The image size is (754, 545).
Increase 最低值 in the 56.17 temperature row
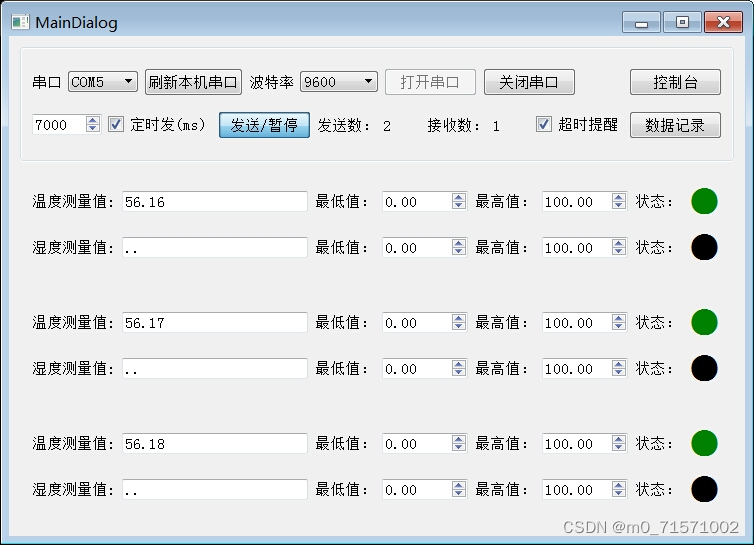tap(459, 318)
